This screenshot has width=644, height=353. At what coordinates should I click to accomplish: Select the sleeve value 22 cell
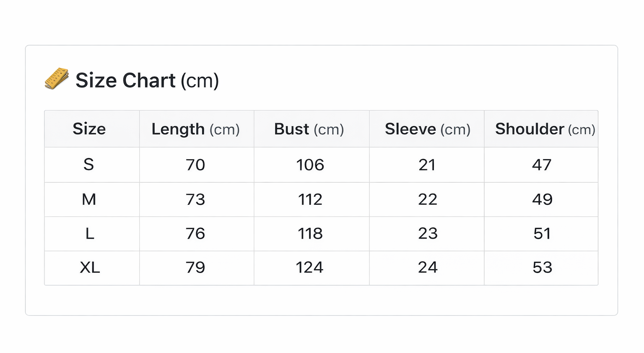428,199
